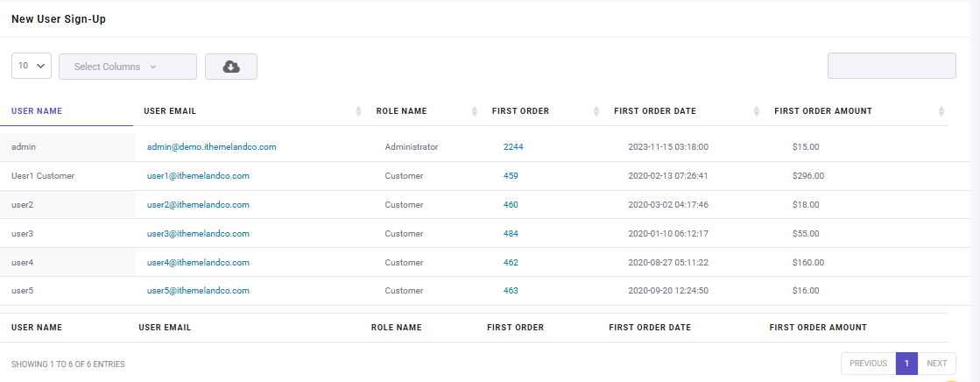This screenshot has height=382, width=980.
Task: Open admin@demo.ithemelandco.com email link
Action: 212,147
